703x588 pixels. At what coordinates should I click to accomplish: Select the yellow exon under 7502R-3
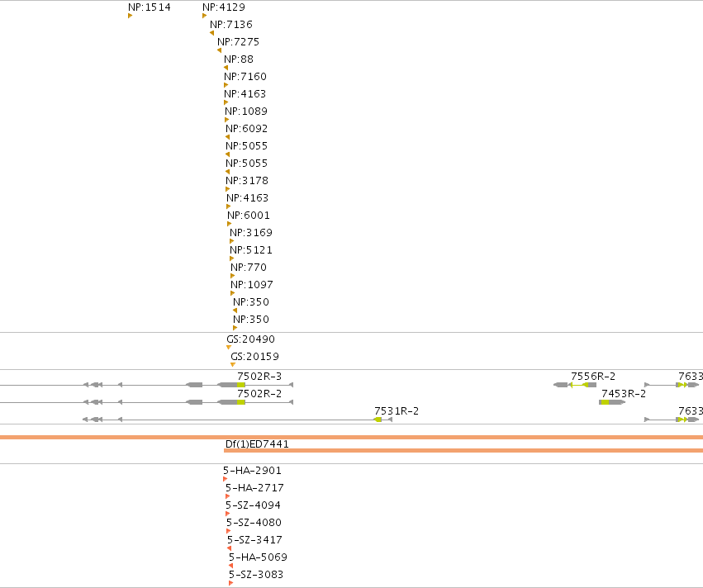coord(241,385)
